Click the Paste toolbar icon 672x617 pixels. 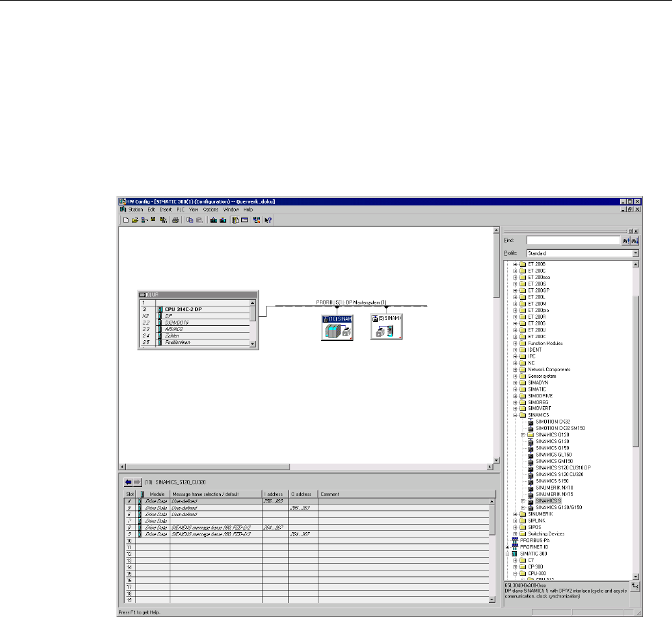(x=199, y=220)
